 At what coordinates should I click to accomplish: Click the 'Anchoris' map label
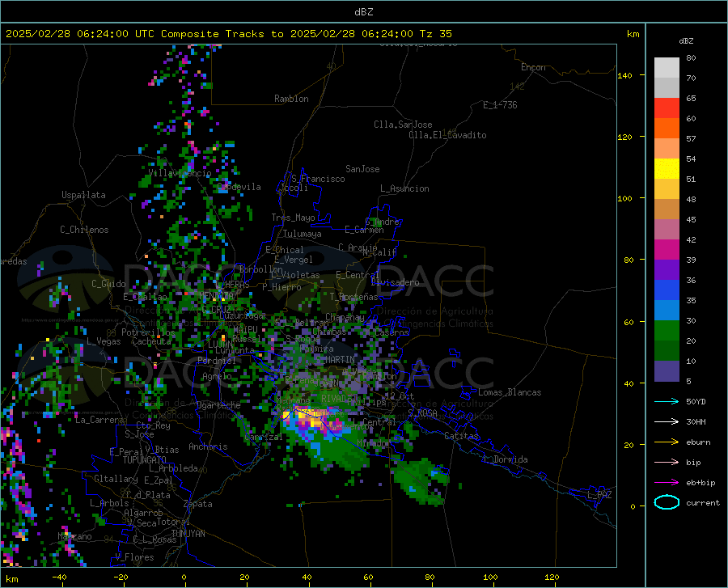click(x=208, y=446)
